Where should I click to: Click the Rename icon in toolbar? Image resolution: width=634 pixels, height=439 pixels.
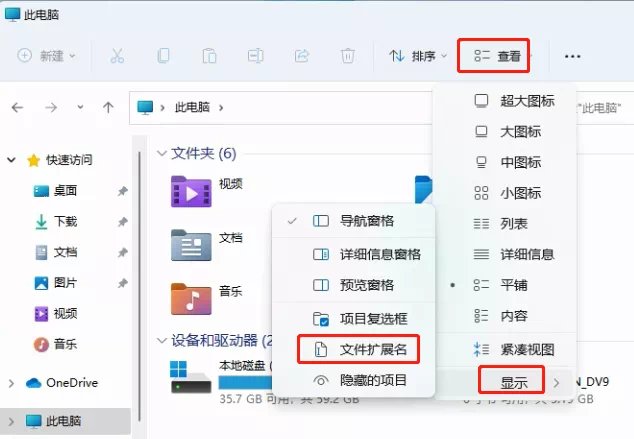[256, 56]
